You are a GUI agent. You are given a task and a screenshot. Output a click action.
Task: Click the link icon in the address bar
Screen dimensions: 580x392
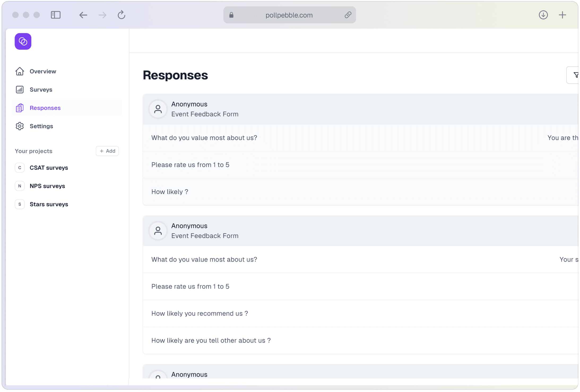tap(348, 15)
